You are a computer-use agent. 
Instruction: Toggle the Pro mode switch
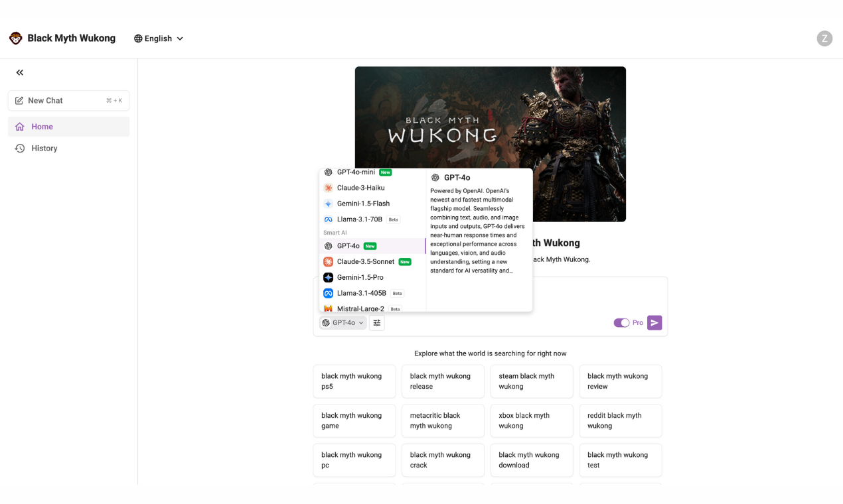[x=621, y=323]
